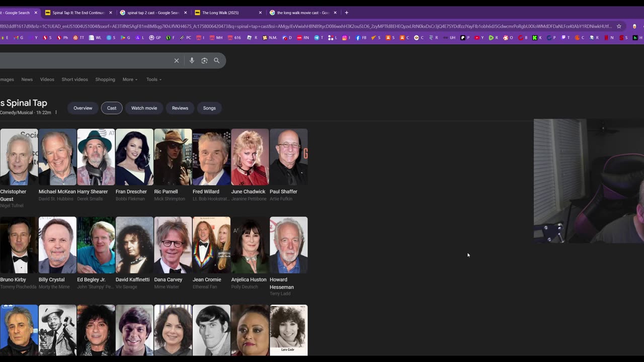Close The Long Walk (2025) tab

pos(260,13)
